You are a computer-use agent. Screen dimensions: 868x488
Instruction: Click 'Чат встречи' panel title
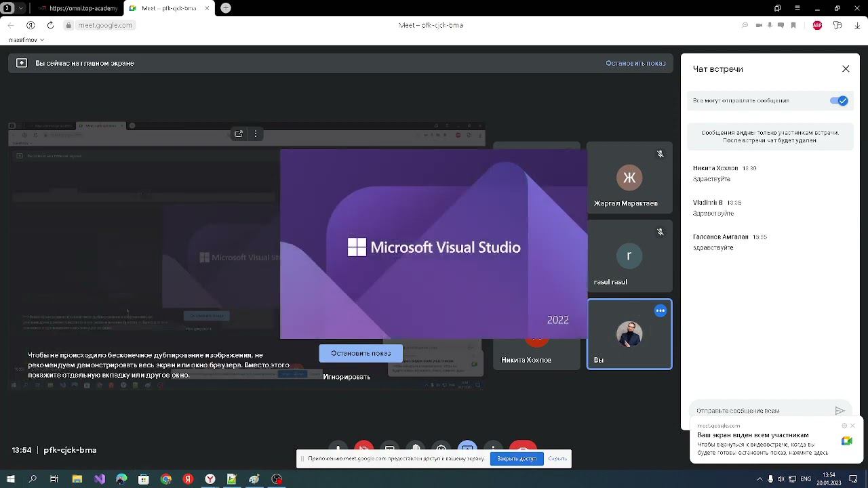coord(718,69)
